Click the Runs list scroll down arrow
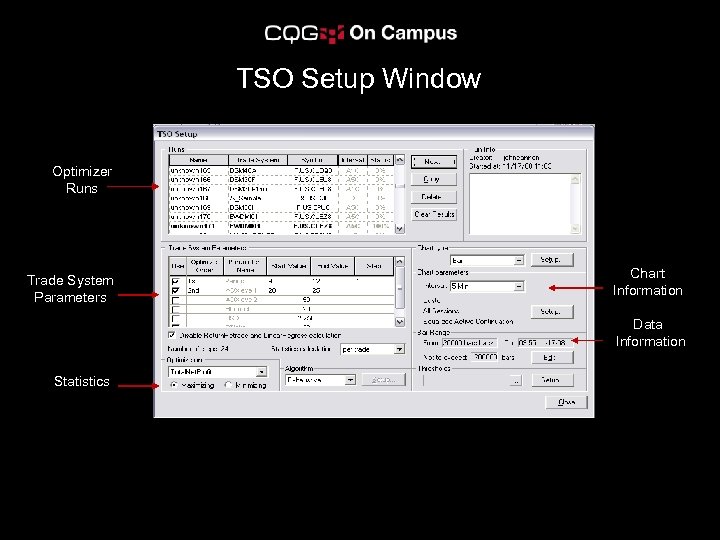The width and height of the screenshot is (720, 540). click(399, 229)
